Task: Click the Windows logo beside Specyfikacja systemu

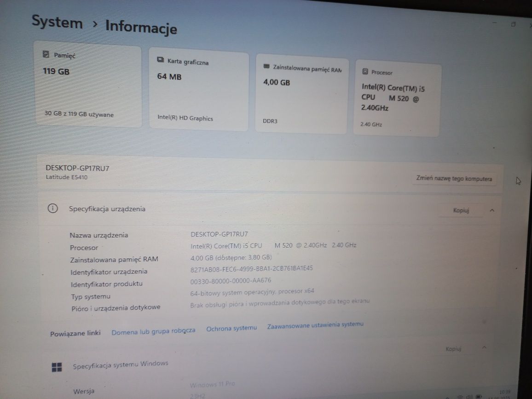Action: click(x=57, y=367)
